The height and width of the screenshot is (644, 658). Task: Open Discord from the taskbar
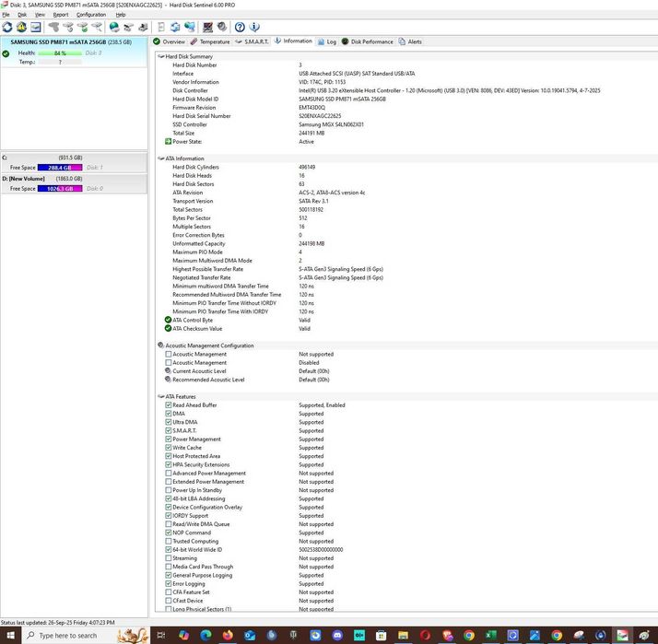(337, 635)
